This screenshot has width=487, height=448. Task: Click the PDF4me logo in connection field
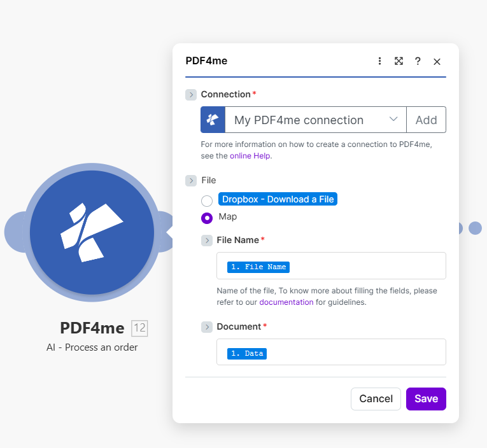pos(213,120)
